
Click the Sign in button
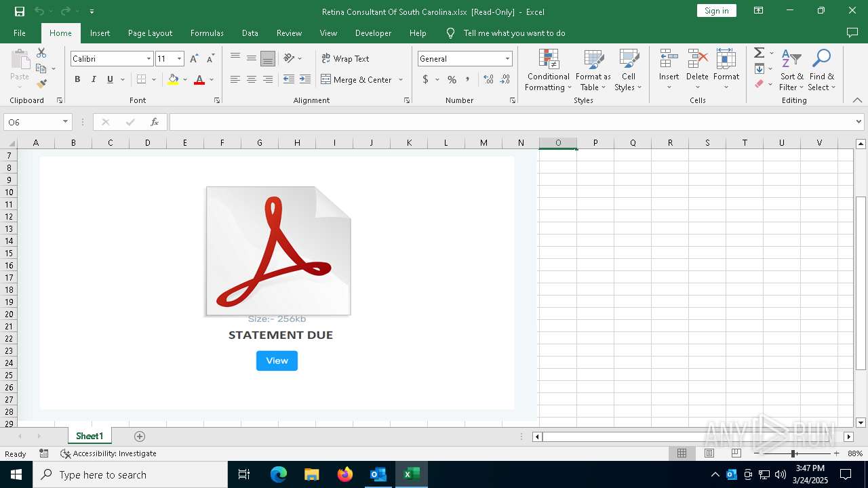click(x=716, y=10)
